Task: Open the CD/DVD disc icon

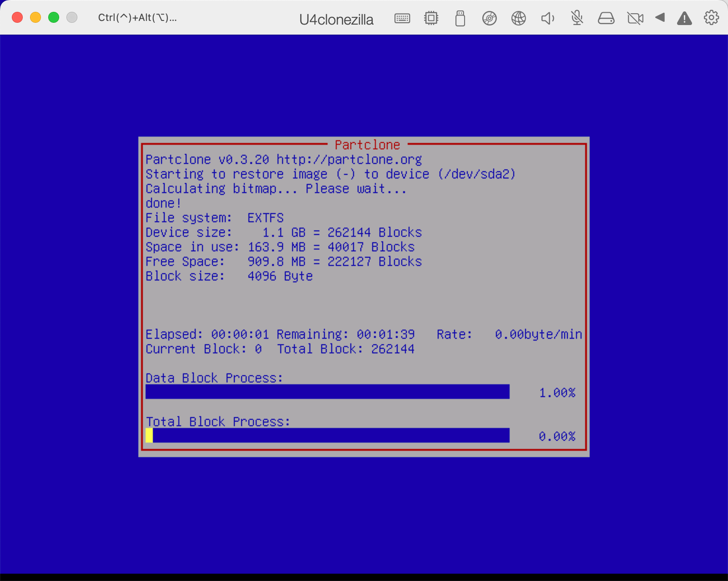Action: 489,18
